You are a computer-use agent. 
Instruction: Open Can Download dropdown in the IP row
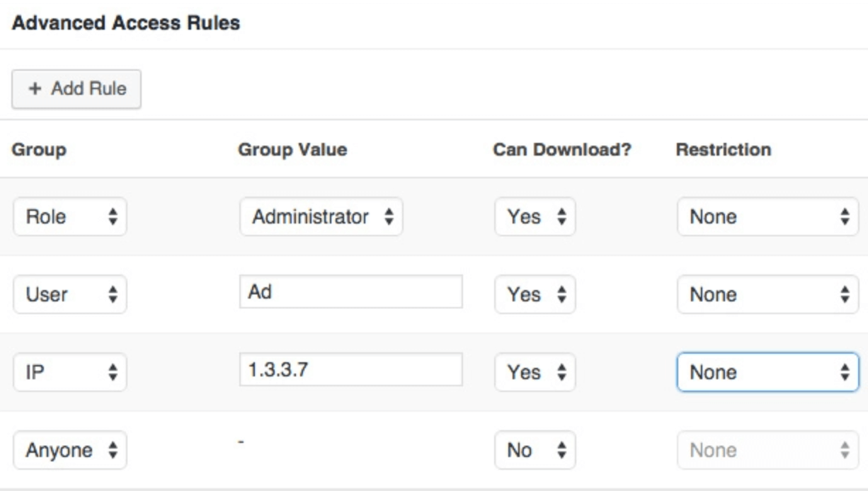point(535,372)
